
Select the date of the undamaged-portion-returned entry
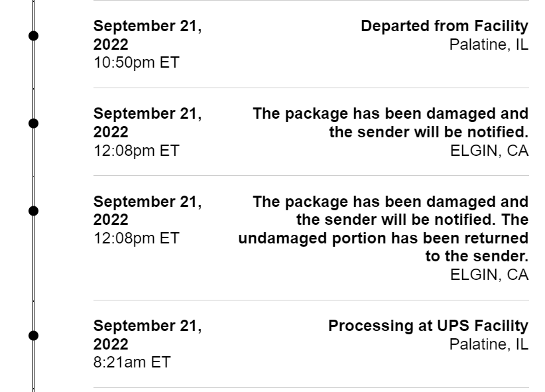coord(147,210)
